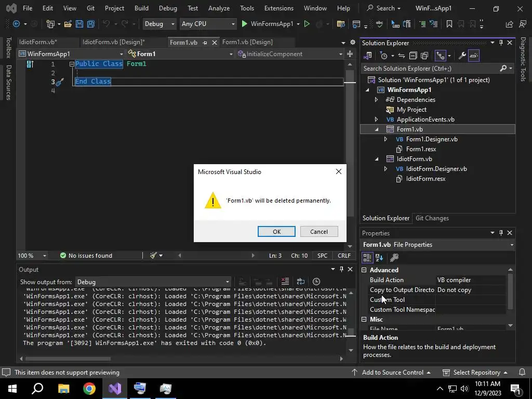Switch to the Form1.vb [Design] tab
The height and width of the screenshot is (399, 532).
(247, 42)
